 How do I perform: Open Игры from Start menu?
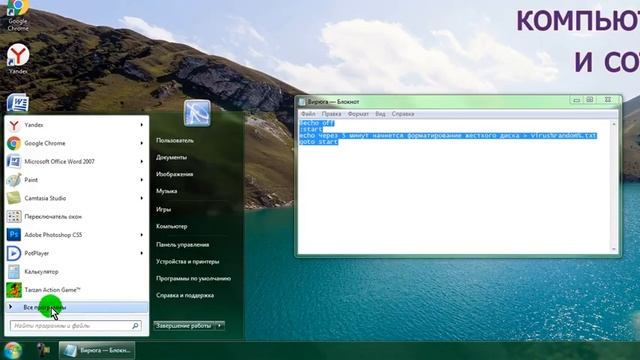tap(163, 209)
